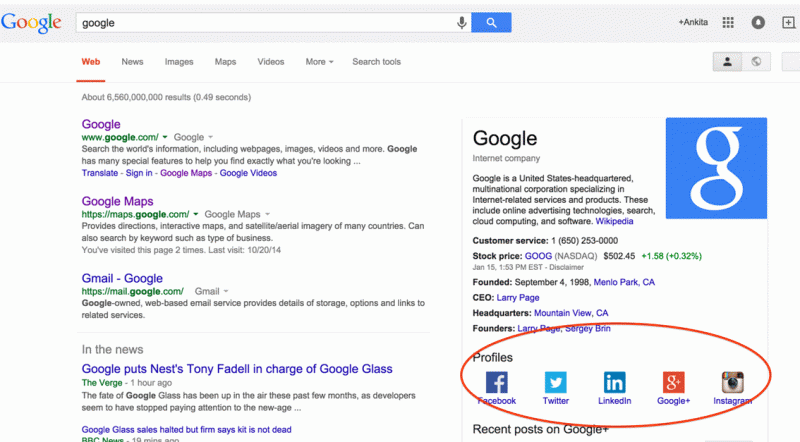Activate voice search microphone icon
Image resolution: width=800 pixels, height=442 pixels.
[461, 23]
